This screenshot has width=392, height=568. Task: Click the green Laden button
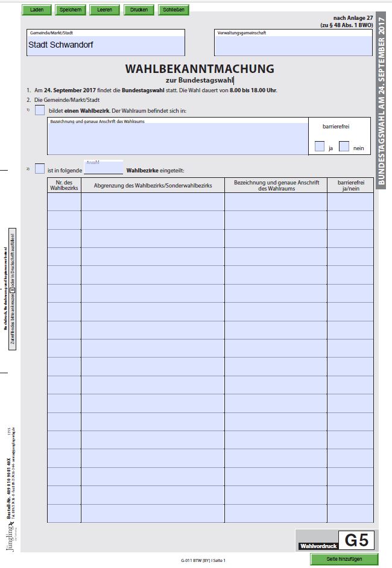pyautogui.click(x=37, y=10)
